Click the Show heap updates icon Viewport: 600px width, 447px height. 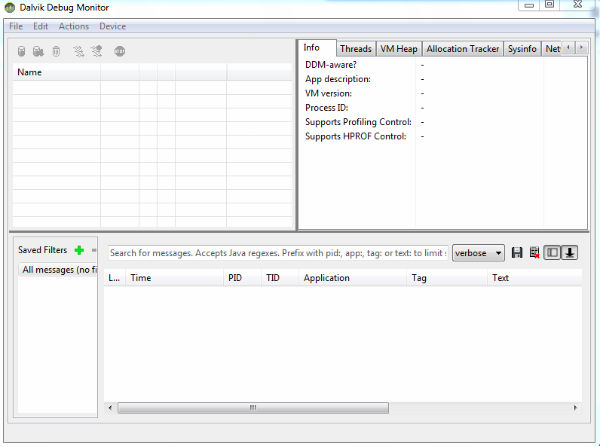[21, 51]
